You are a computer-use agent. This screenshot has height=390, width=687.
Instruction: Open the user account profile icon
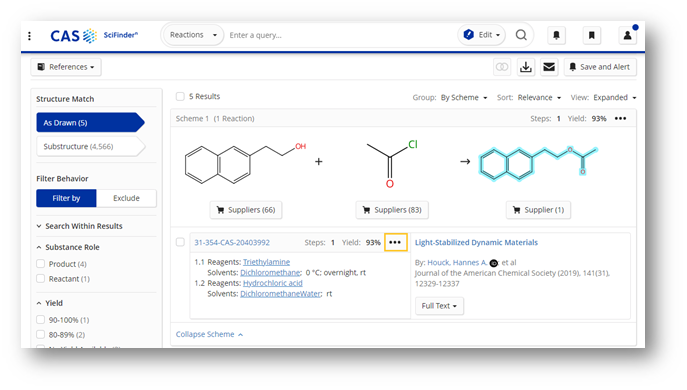(627, 35)
